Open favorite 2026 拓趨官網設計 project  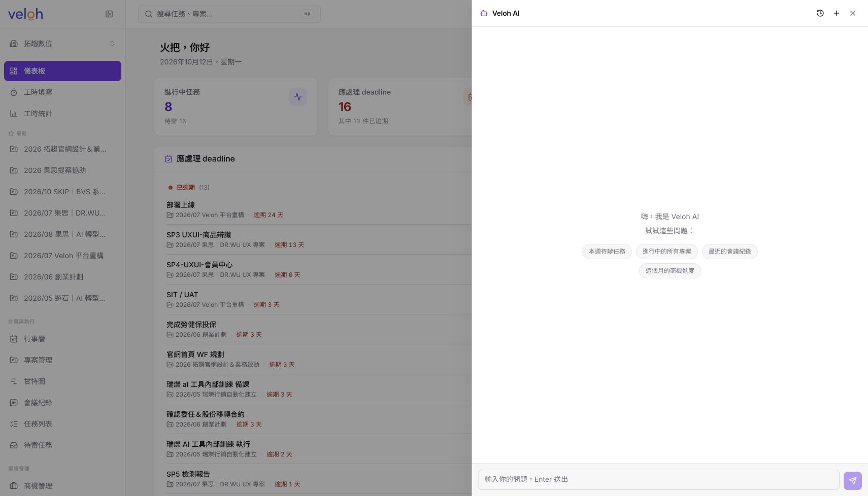point(62,149)
